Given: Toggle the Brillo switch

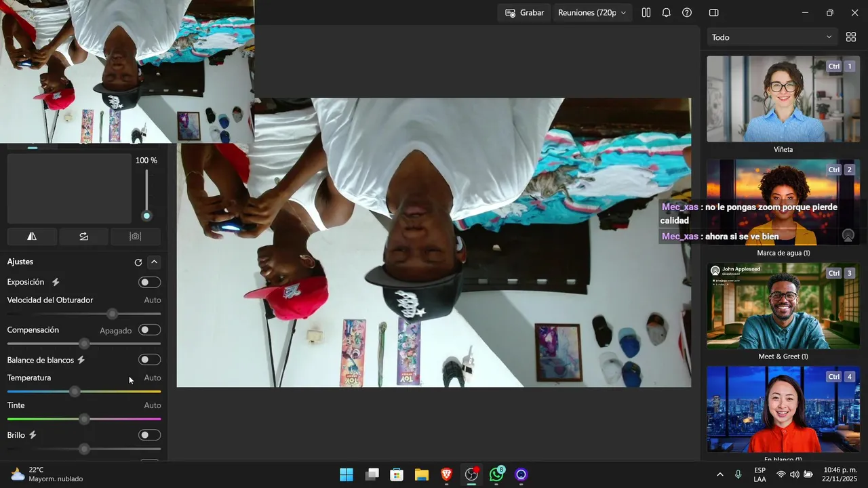Looking at the screenshot, I should click(149, 435).
